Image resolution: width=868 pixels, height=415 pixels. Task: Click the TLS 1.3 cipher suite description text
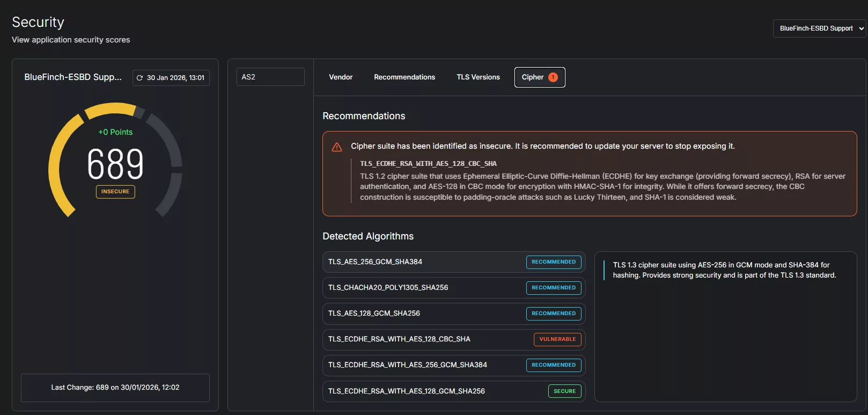pyautogui.click(x=724, y=270)
